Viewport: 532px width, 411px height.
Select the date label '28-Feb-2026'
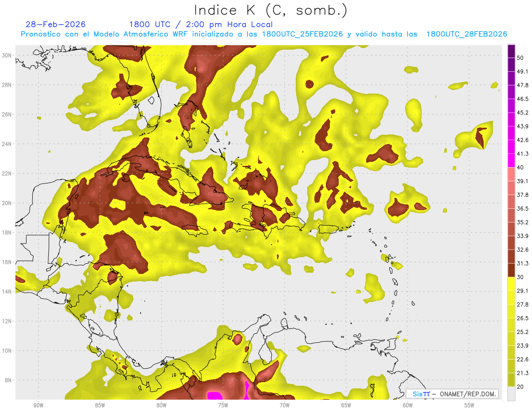[x=55, y=24]
